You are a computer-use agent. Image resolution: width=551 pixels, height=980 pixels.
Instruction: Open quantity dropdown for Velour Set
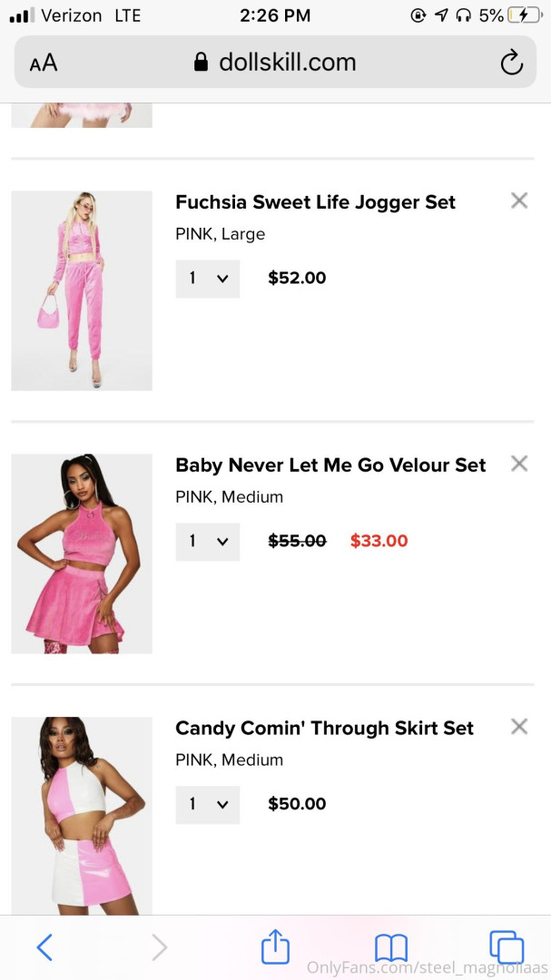[208, 542]
